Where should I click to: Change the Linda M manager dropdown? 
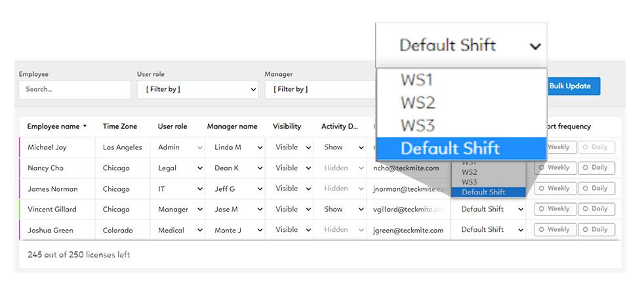[x=238, y=147]
